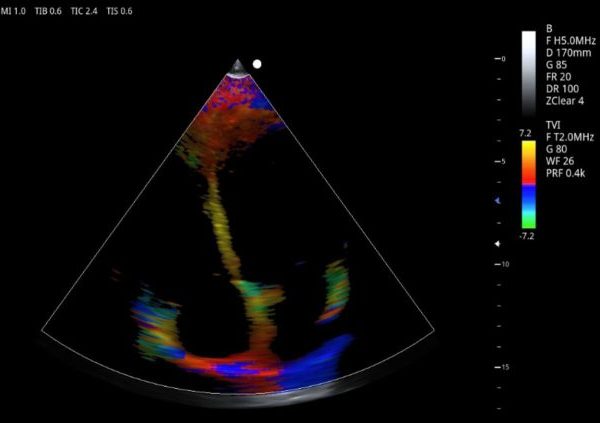Screen dimensions: 600x423
Task: Select the TVI velocity color bar
Action: click(x=529, y=184)
